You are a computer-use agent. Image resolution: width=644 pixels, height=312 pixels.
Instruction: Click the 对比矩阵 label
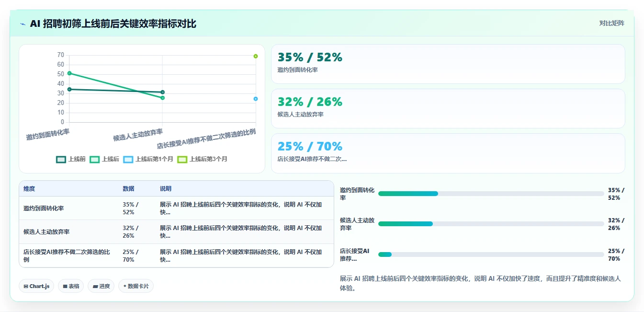pos(611,23)
